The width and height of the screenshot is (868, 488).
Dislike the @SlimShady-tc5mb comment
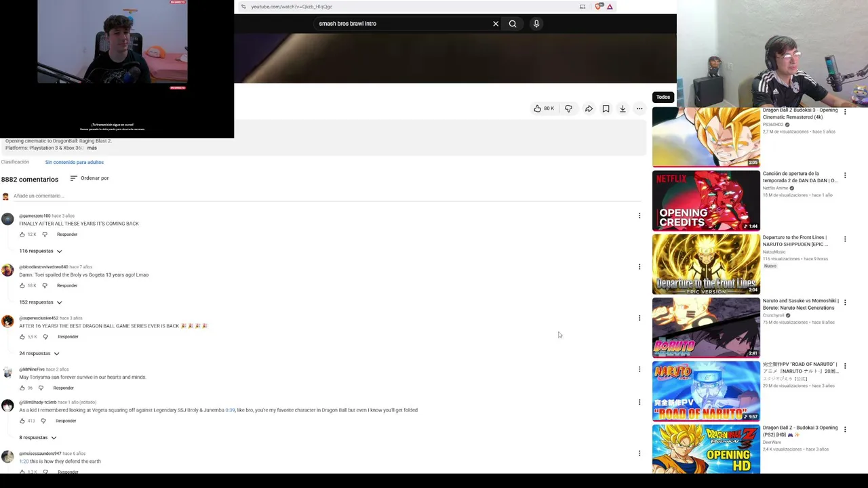click(x=43, y=421)
